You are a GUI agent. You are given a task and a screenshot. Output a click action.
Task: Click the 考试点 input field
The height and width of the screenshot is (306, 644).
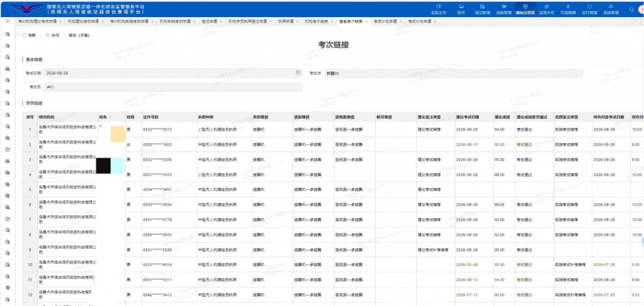click(x=453, y=73)
